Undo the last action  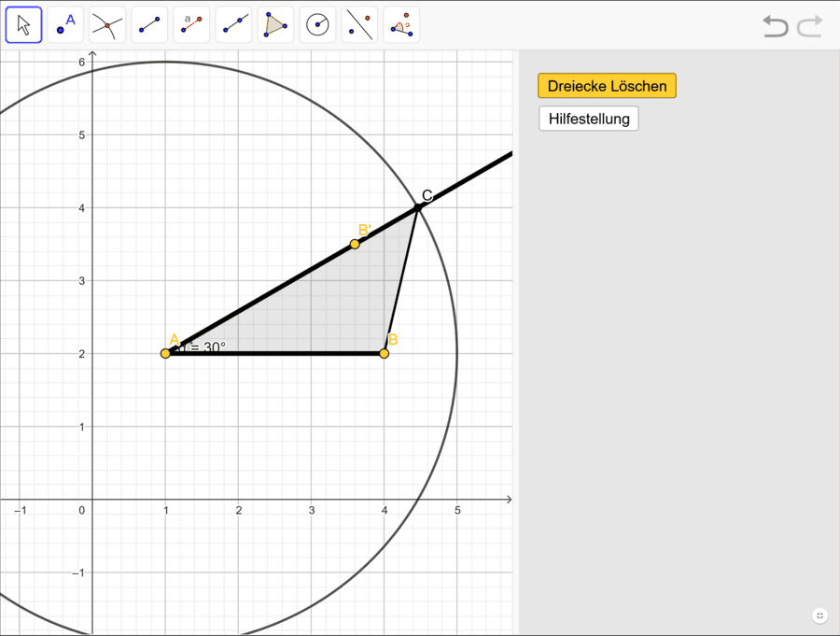pos(776,26)
